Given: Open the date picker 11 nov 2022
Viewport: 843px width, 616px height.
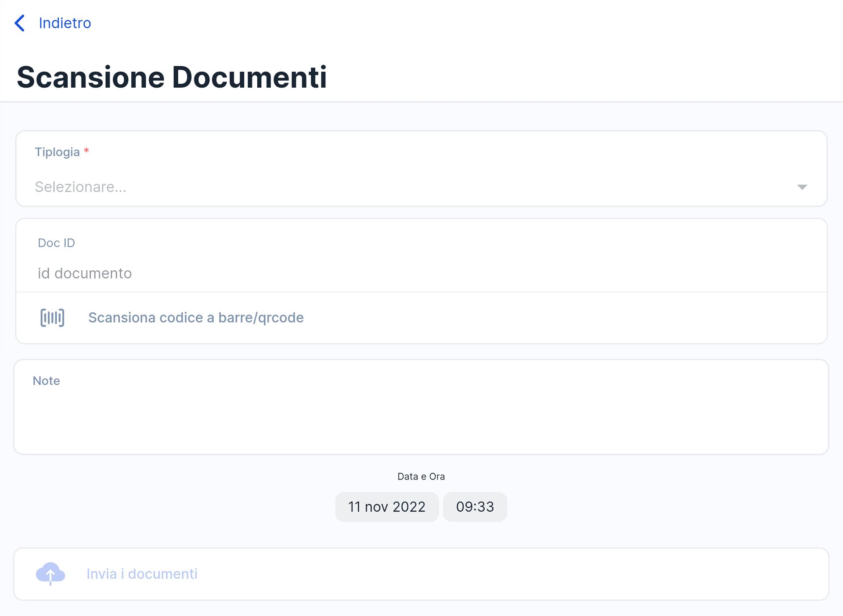Looking at the screenshot, I should tap(387, 507).
